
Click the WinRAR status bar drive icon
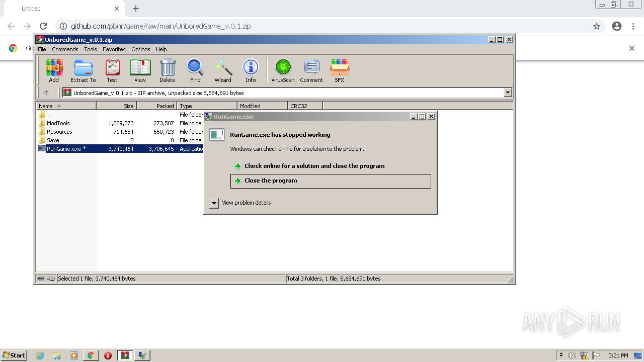point(41,279)
